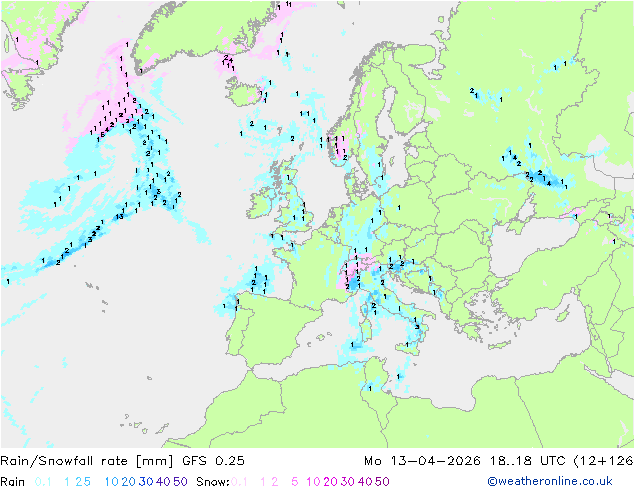Select the Rain legend value 30
The height and width of the screenshot is (490, 634).
(x=146, y=482)
